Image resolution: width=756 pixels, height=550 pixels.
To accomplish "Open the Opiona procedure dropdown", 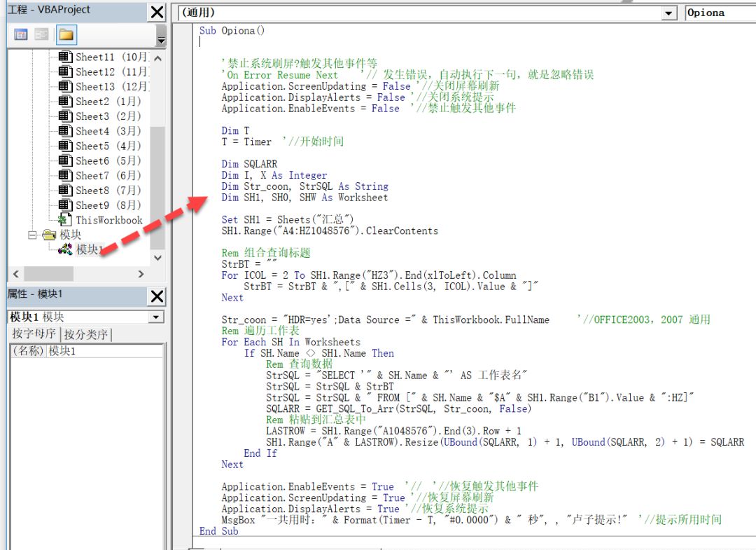I will [720, 13].
